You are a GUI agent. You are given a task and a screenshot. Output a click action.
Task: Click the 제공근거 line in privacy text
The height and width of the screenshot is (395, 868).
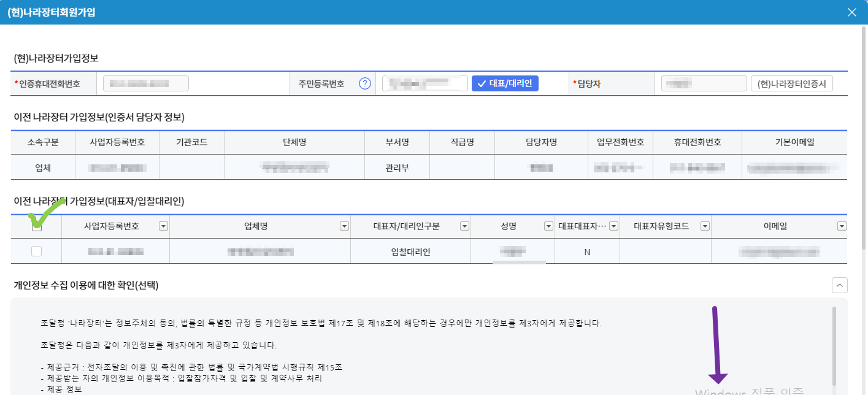[x=191, y=367]
